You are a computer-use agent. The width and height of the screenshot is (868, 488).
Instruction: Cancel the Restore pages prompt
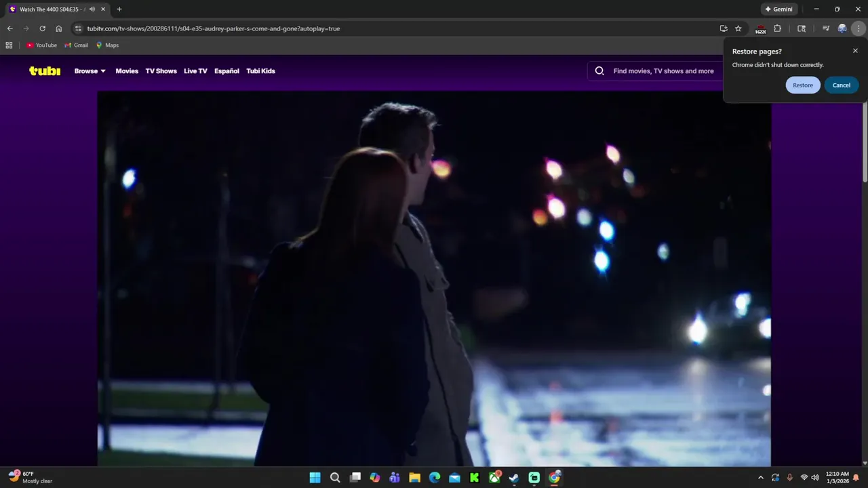click(841, 85)
